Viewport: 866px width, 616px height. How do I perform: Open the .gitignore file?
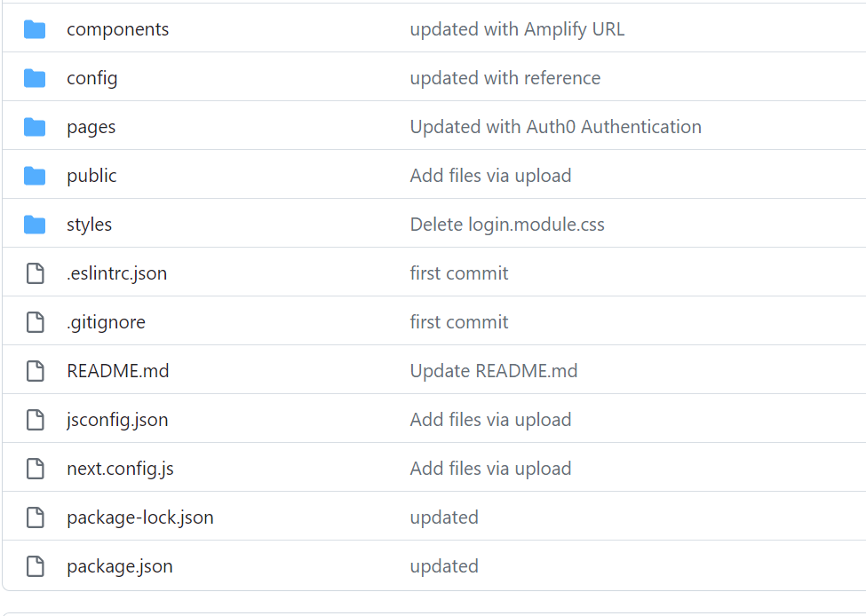click(106, 321)
